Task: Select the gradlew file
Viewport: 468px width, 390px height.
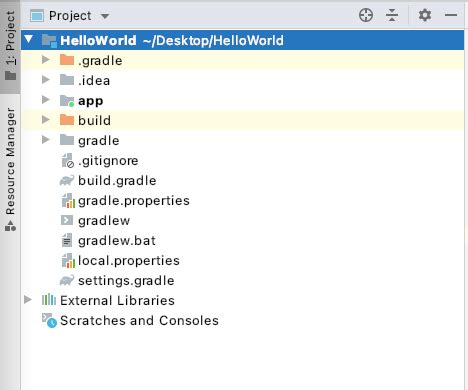Action: [104, 221]
